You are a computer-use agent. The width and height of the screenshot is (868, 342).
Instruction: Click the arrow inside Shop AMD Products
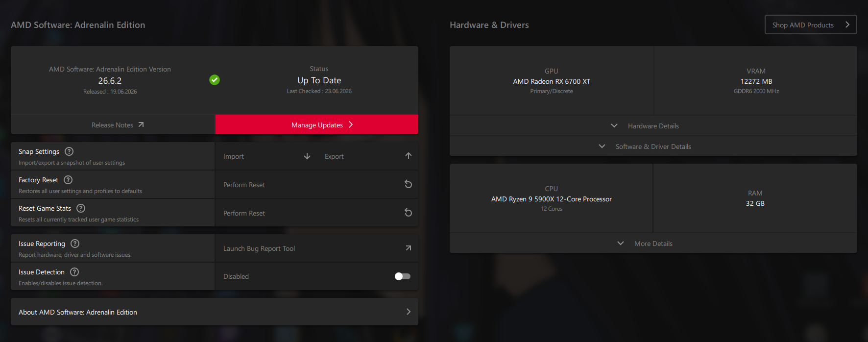847,24
